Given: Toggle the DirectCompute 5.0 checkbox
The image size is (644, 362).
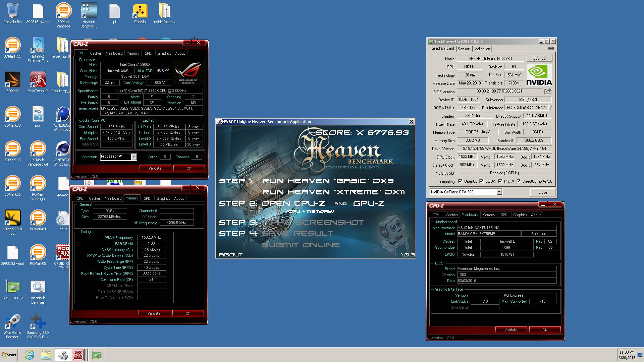Looking at the screenshot, I should pyautogui.click(x=519, y=181).
